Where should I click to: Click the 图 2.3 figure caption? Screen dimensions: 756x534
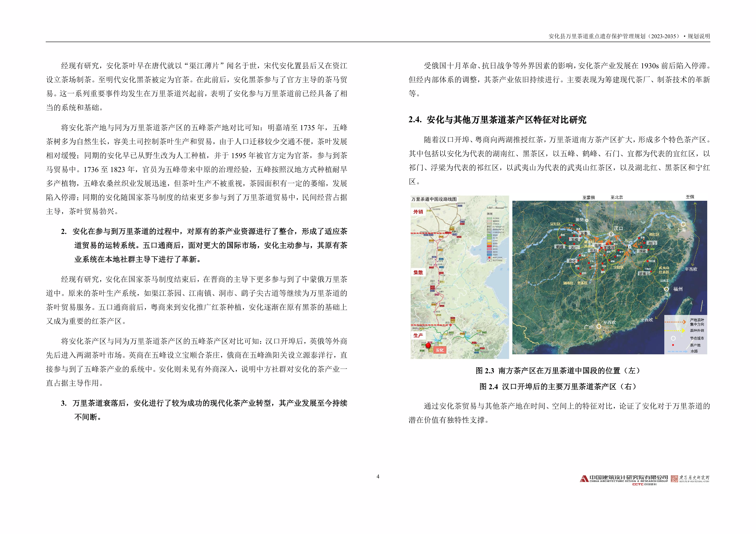pyautogui.click(x=558, y=371)
